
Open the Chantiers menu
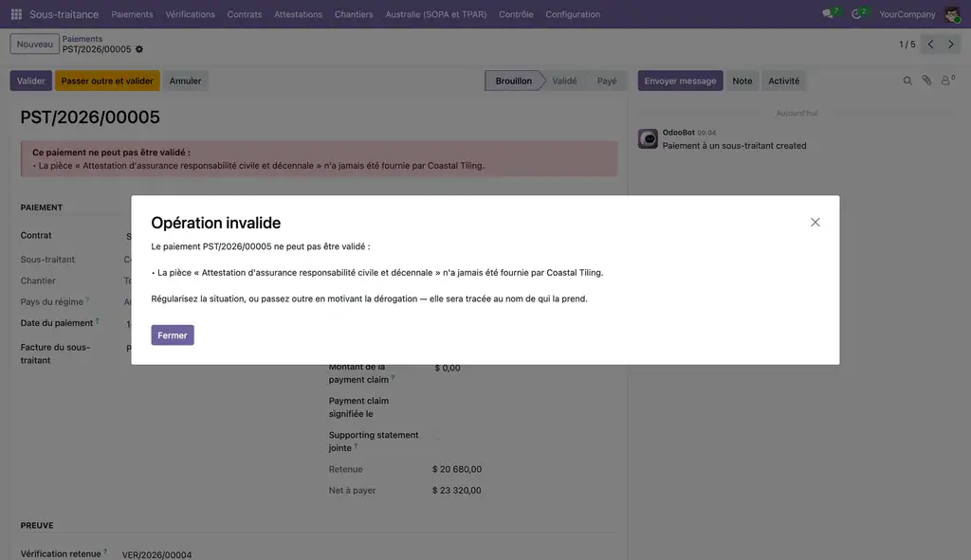[x=354, y=14]
